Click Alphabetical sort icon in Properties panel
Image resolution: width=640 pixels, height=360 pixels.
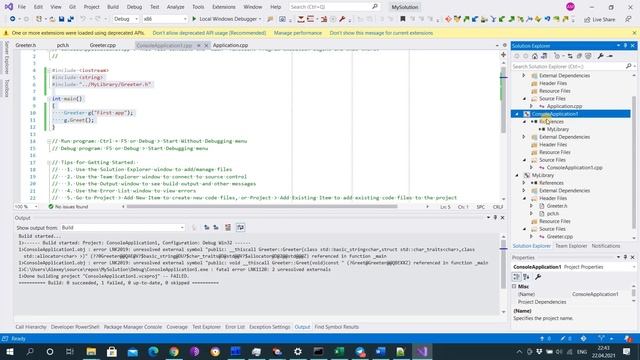coord(526,277)
